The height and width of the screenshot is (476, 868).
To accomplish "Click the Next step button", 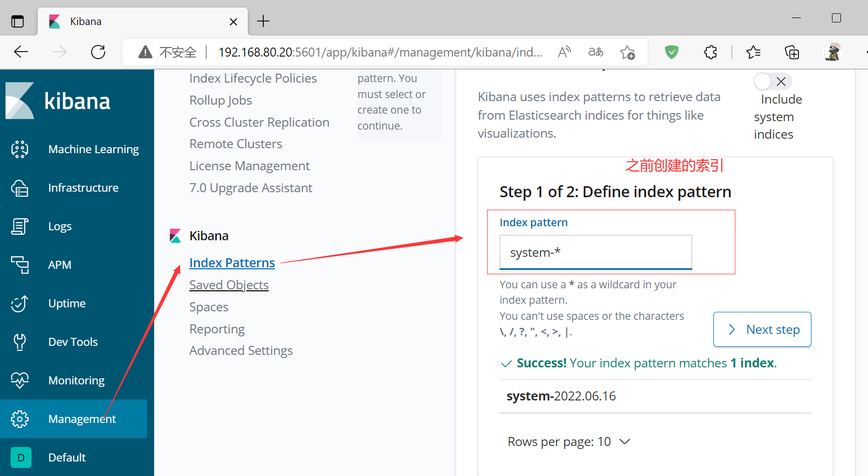I will pyautogui.click(x=762, y=329).
